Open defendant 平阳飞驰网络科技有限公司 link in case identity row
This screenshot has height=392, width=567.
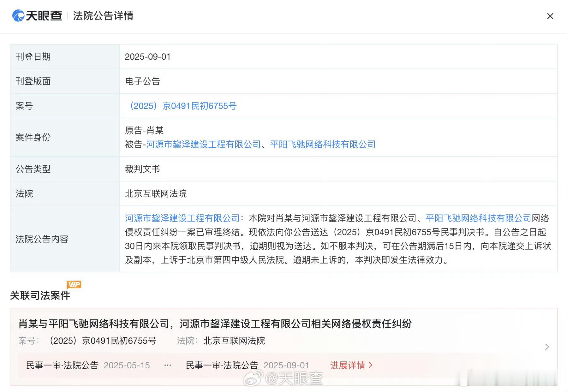(x=323, y=145)
